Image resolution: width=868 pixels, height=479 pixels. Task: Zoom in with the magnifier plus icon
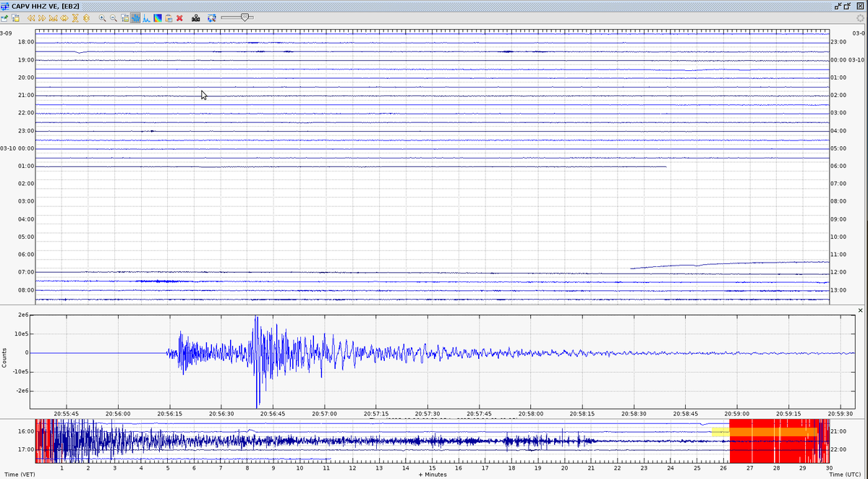[103, 18]
